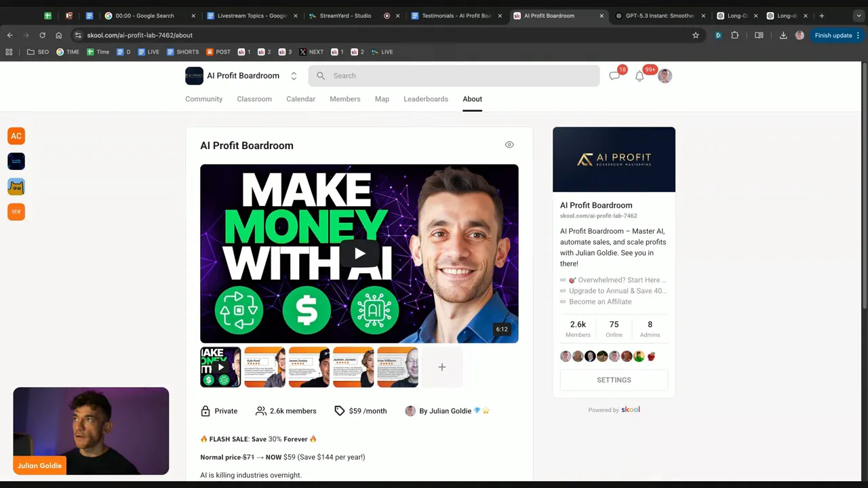Click the Search input field
The image size is (868, 488).
click(x=454, y=76)
